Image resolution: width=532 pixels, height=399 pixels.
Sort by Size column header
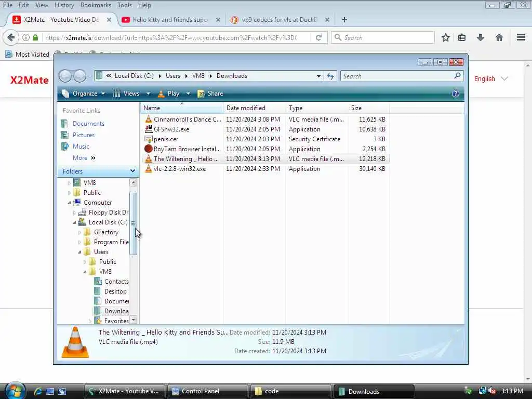pos(368,108)
